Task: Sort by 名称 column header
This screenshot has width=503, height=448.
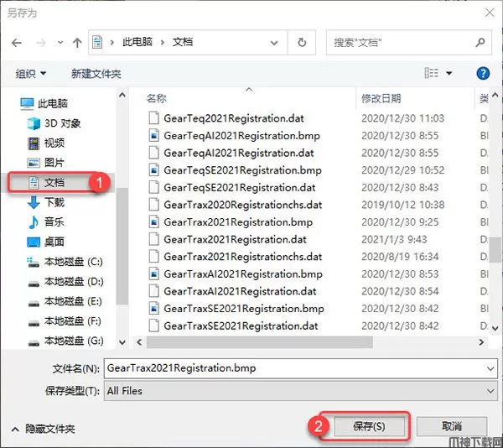Action: click(x=157, y=98)
